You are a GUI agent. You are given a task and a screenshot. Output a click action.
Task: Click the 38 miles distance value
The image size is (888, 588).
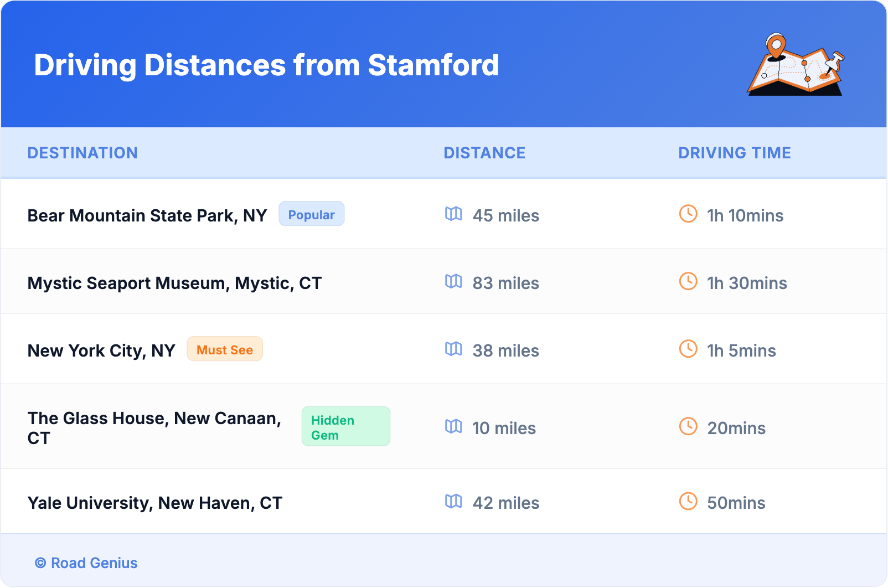coord(505,350)
